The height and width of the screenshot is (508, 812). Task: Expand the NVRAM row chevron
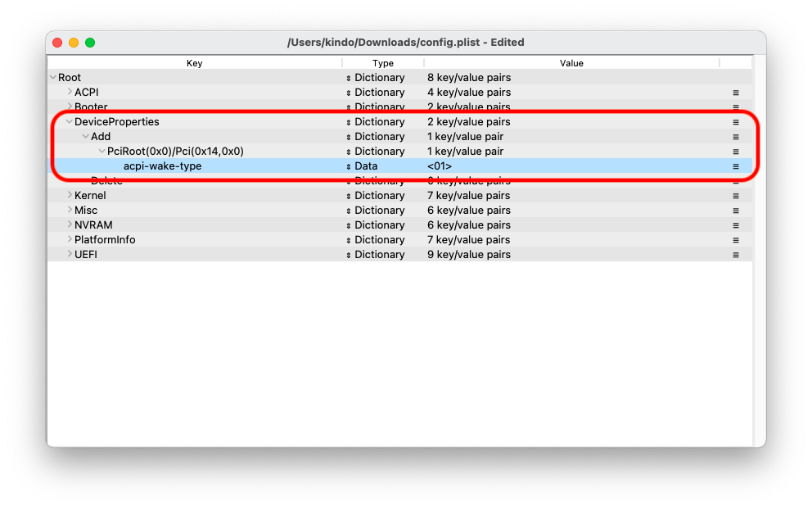pyautogui.click(x=70, y=225)
